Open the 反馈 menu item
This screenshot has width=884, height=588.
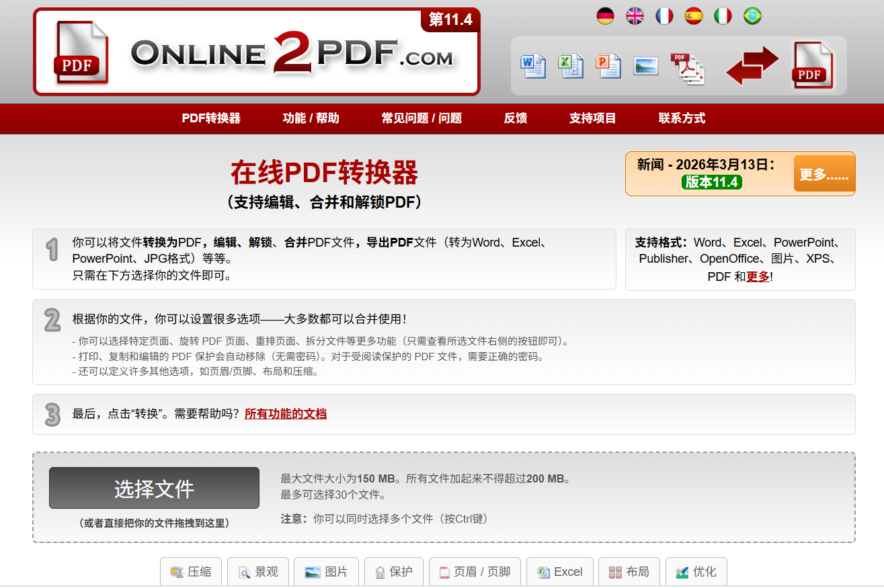point(516,118)
